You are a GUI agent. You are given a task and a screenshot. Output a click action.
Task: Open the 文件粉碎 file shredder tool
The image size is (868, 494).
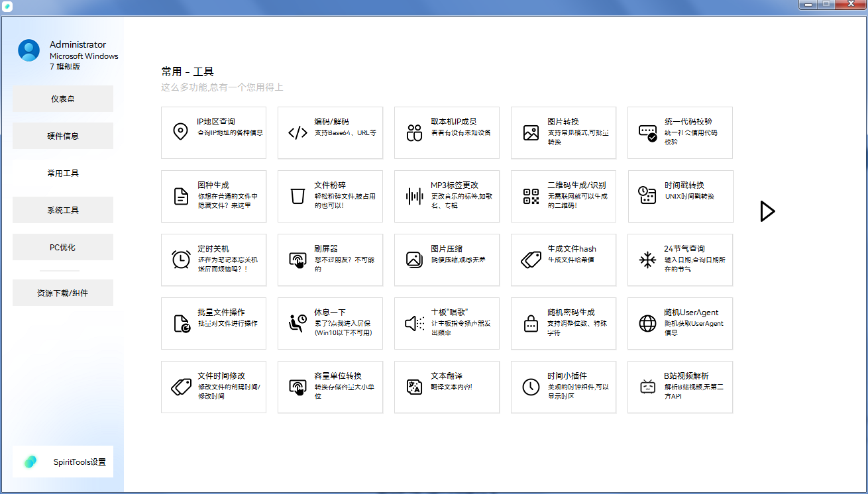330,196
